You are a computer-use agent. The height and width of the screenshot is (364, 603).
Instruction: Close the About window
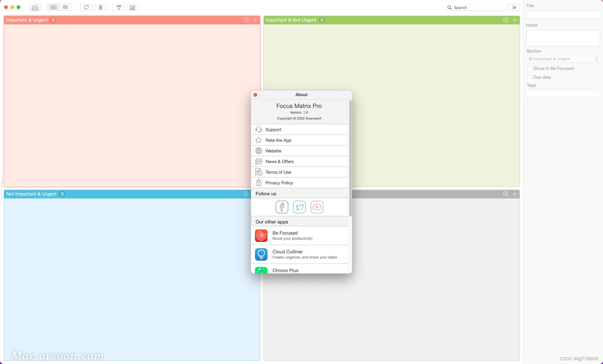pyautogui.click(x=255, y=95)
